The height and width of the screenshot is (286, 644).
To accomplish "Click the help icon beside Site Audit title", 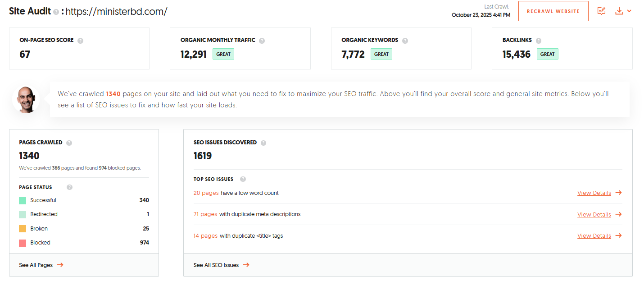I will click(x=56, y=12).
